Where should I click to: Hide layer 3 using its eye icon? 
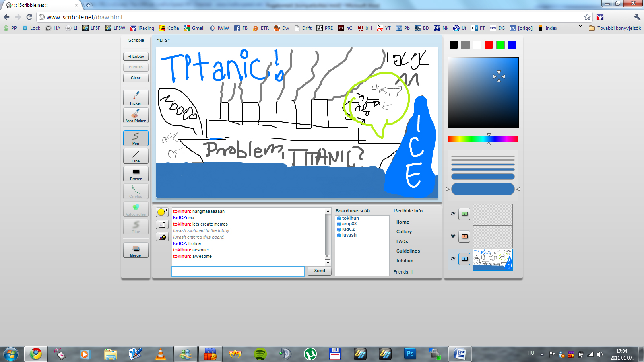click(x=453, y=214)
